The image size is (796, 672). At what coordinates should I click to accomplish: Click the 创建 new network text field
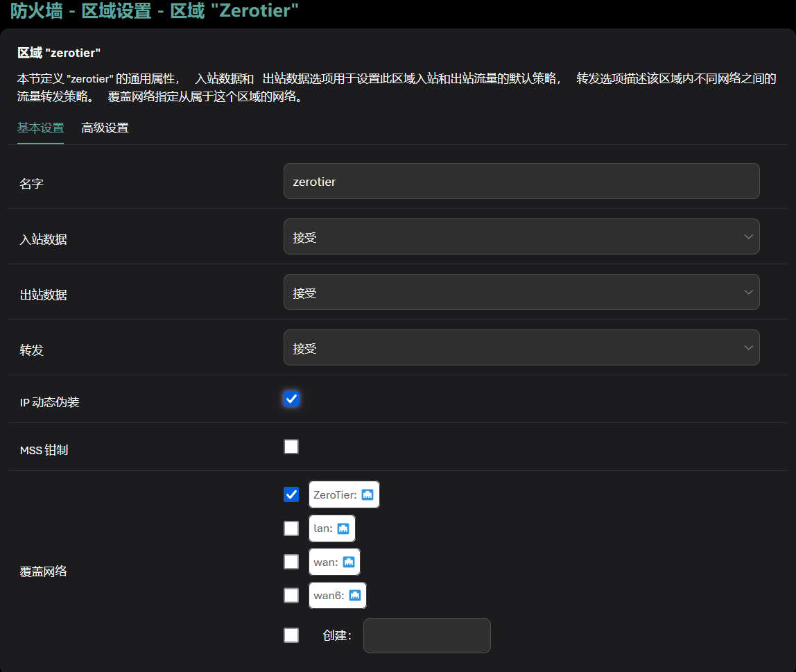(426, 635)
